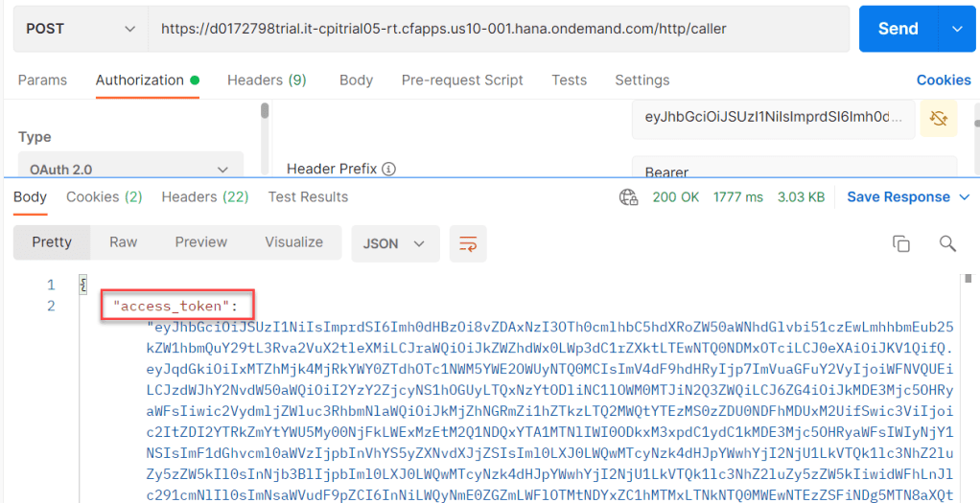Switch response view to Raw
The height and width of the screenshot is (503, 980).
[x=123, y=242]
